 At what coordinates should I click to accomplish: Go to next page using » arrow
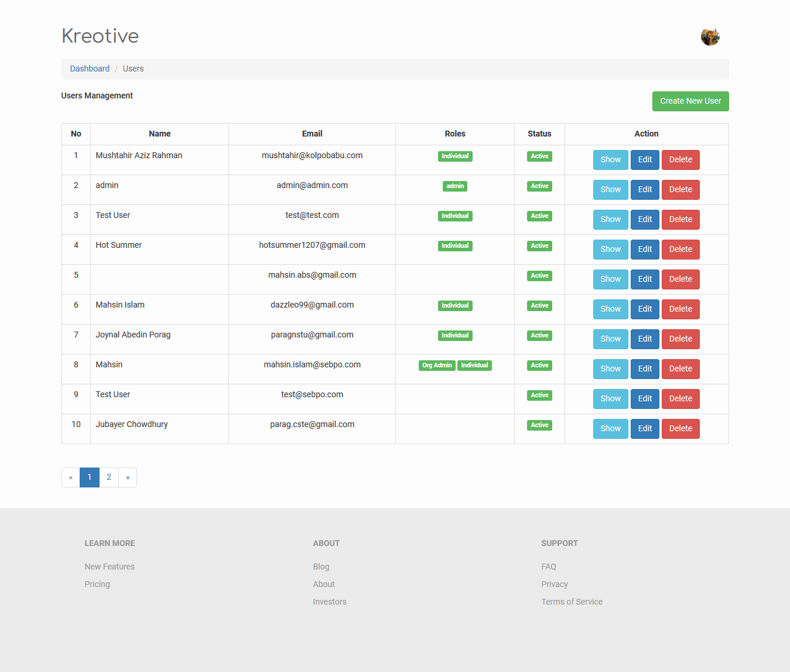(128, 477)
